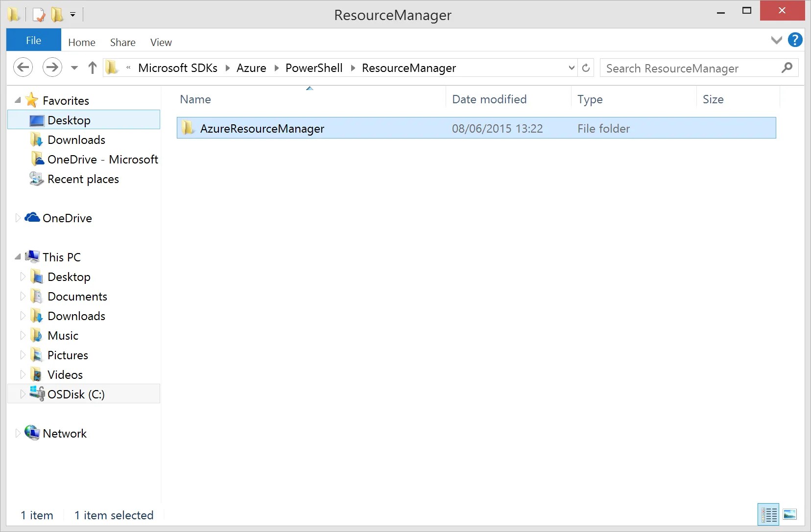The height and width of the screenshot is (532, 811).
Task: Open the Documents folder
Action: tap(77, 297)
